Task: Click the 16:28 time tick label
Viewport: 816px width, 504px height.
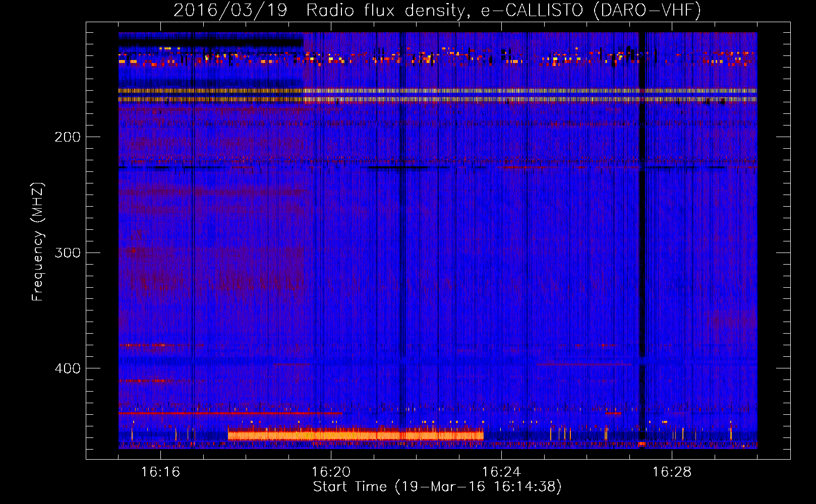Action: (x=672, y=472)
